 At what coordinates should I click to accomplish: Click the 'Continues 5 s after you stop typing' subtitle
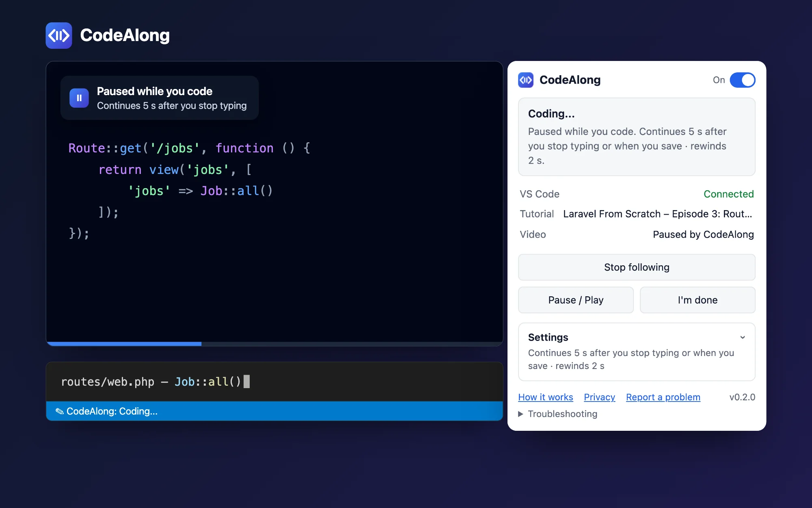coord(172,106)
